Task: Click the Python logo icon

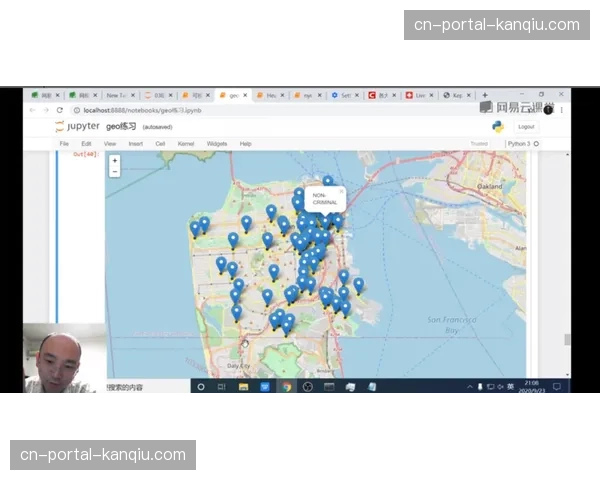Action: coord(497,126)
